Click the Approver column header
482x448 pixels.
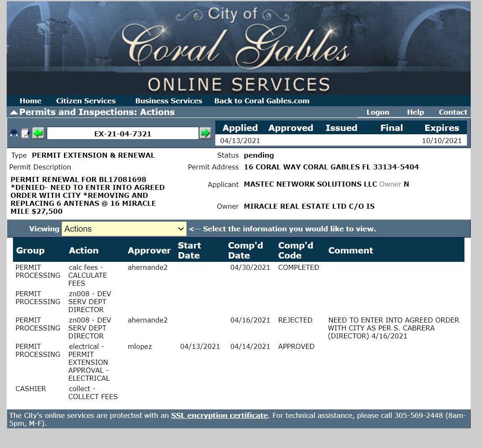(x=149, y=251)
